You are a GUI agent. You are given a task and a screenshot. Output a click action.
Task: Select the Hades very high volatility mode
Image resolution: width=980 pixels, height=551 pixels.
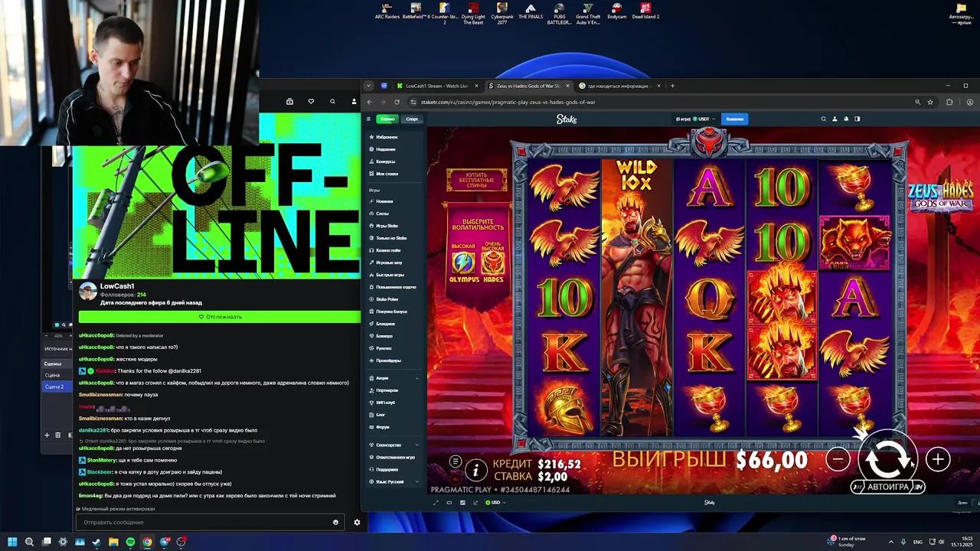(x=493, y=264)
